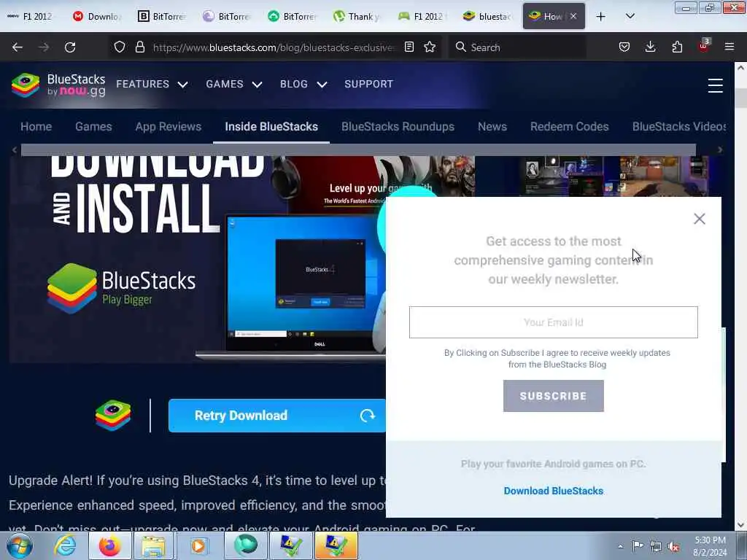This screenshot has height=560, width=747.
Task: Open the Pocket save icon
Action: pos(624,47)
